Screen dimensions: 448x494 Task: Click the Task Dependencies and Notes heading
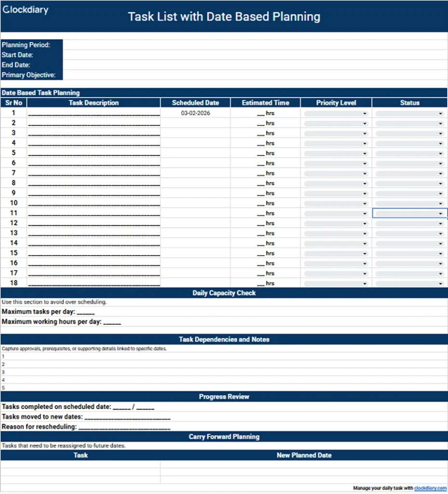224,339
